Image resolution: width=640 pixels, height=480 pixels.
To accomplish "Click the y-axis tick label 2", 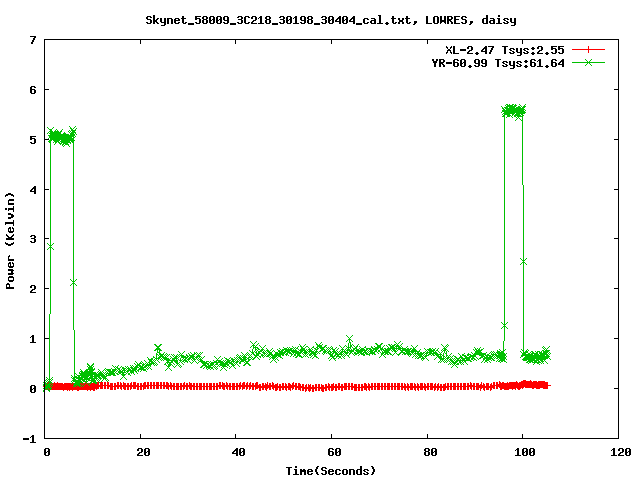I will pyautogui.click(x=33, y=289).
